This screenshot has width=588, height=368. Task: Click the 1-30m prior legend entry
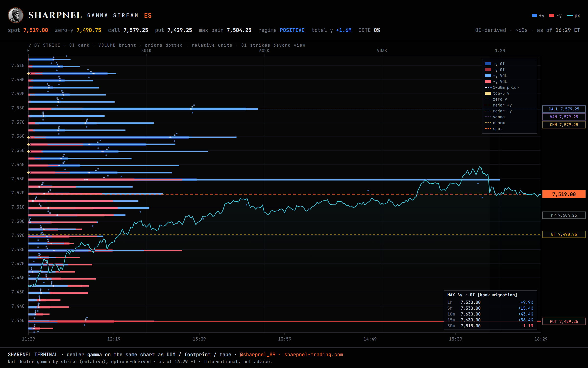point(502,87)
